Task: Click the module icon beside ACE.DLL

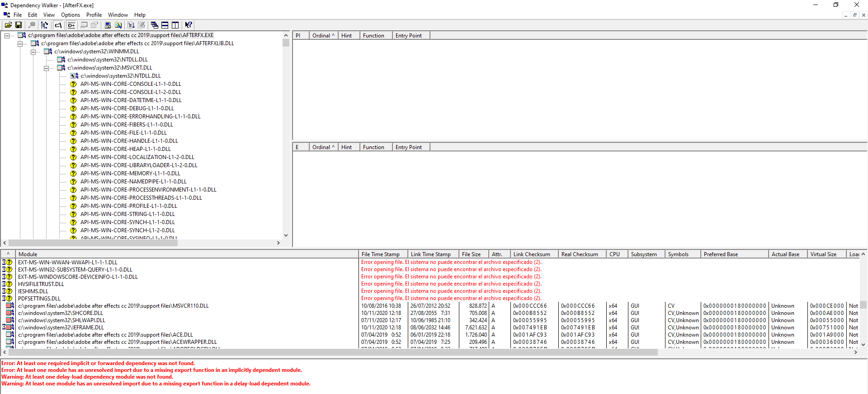Action: [x=10, y=335]
